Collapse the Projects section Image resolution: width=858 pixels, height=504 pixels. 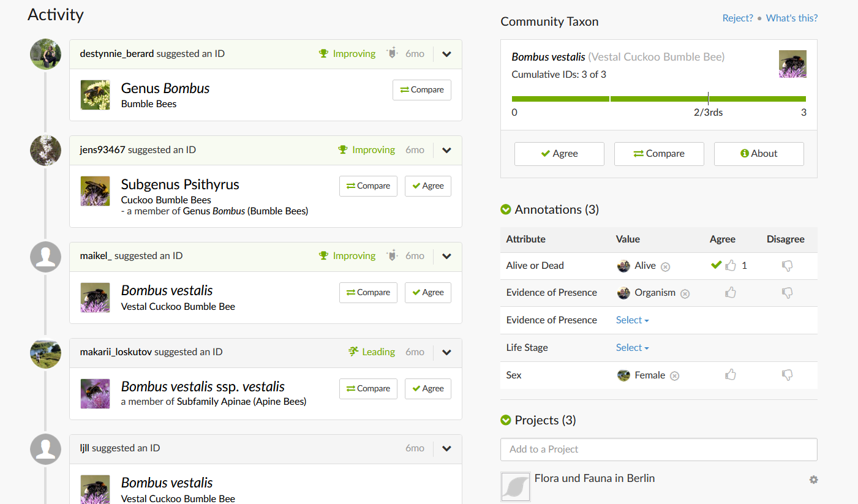coord(506,420)
